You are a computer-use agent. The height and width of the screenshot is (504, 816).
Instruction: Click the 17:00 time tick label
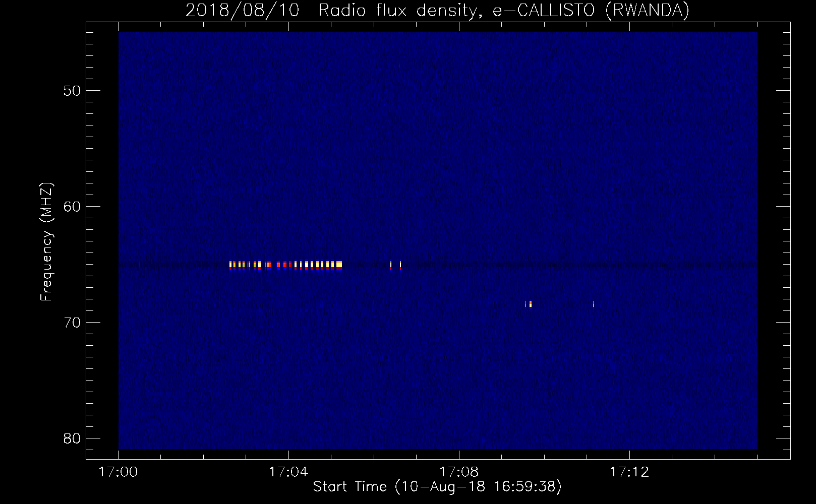pyautogui.click(x=118, y=472)
